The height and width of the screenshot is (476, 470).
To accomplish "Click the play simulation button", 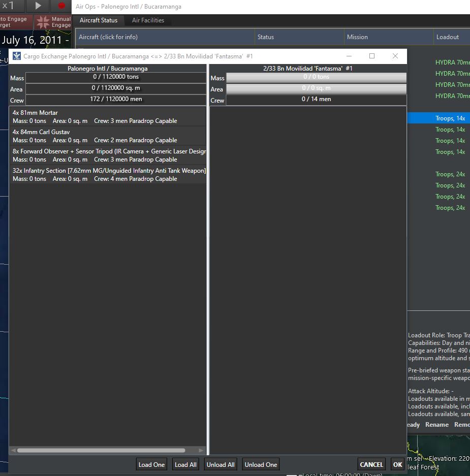I will tap(38, 6).
